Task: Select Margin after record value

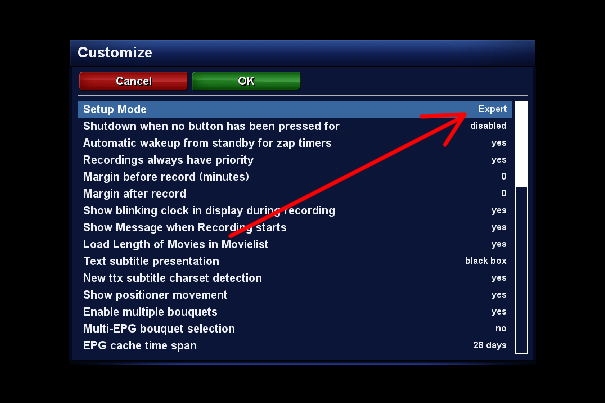Action: point(504,193)
